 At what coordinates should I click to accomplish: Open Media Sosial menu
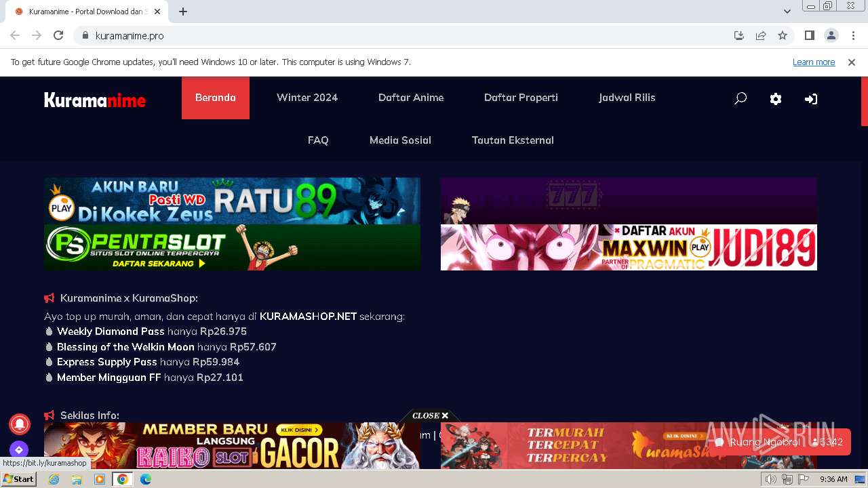(x=400, y=140)
